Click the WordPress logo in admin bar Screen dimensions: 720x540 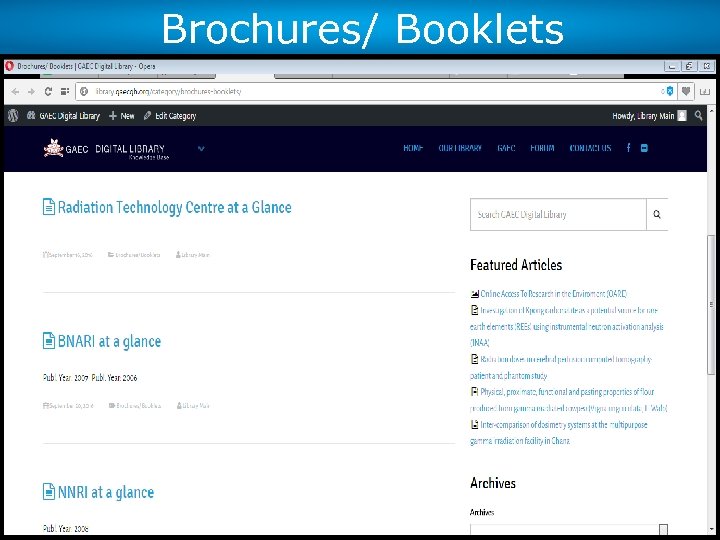[13, 116]
